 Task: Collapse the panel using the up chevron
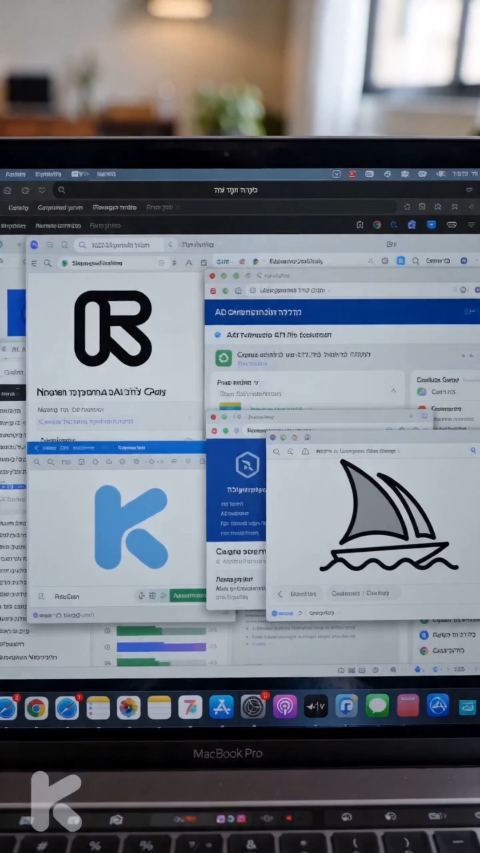tap(392, 390)
